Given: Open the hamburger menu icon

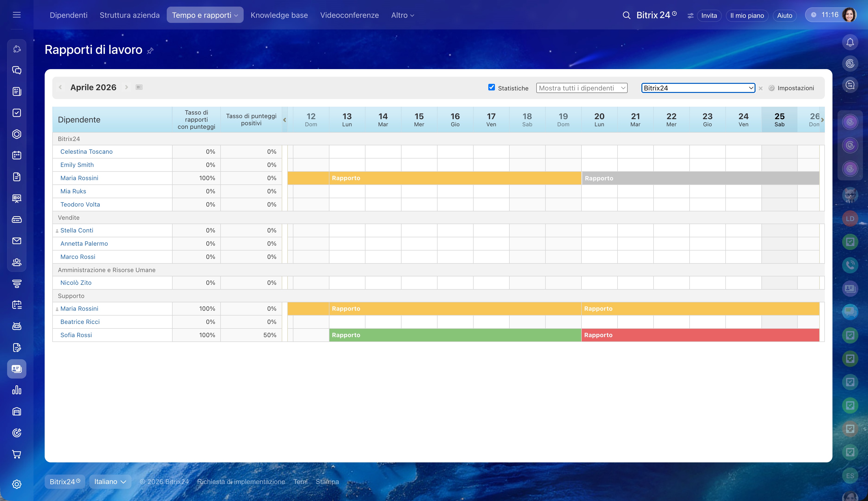Looking at the screenshot, I should [x=16, y=15].
